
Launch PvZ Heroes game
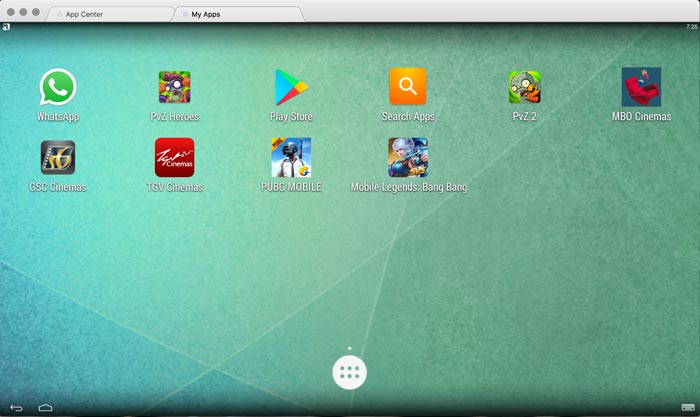coord(175,87)
